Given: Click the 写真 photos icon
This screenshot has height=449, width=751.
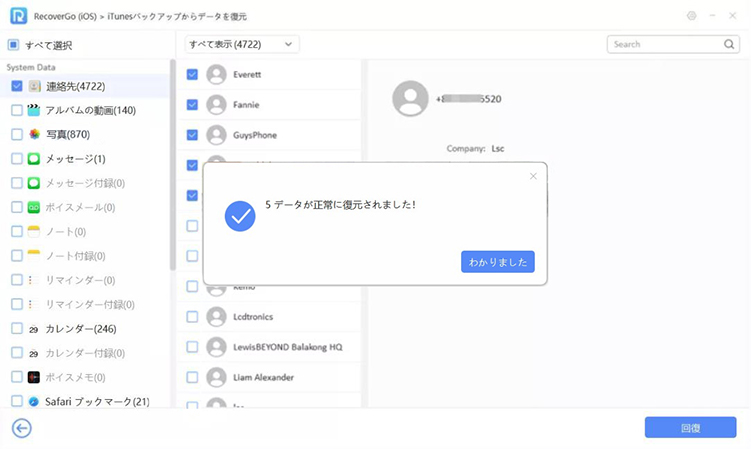Looking at the screenshot, I should coord(34,134).
